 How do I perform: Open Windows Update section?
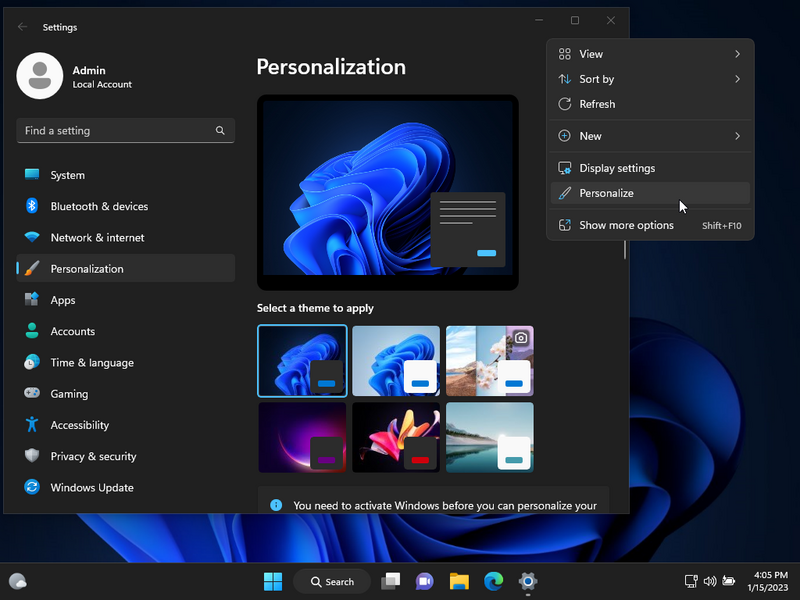[92, 487]
